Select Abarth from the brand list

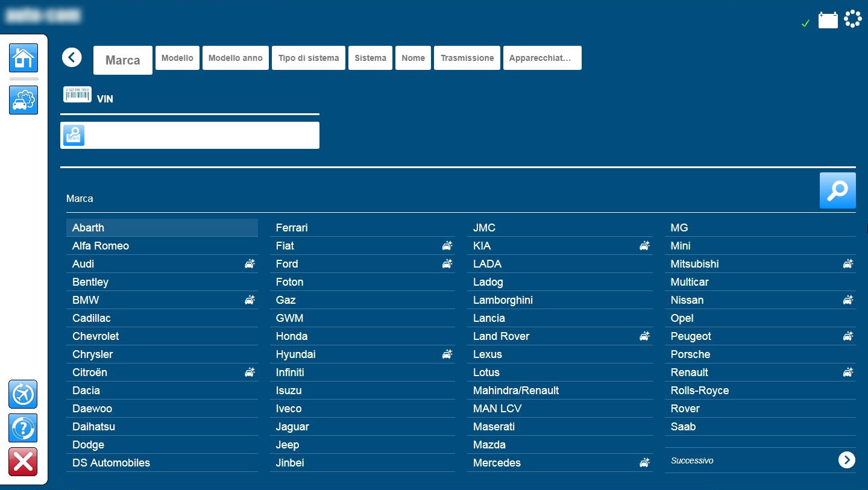click(x=162, y=228)
